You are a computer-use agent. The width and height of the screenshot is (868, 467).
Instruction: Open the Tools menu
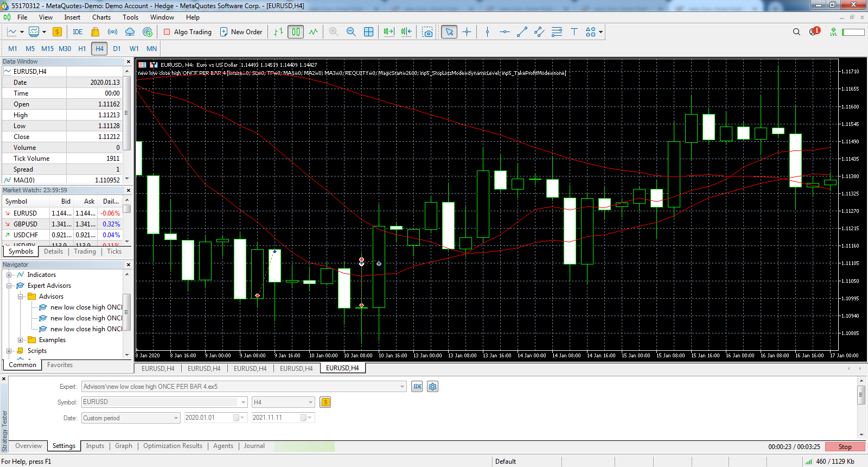pyautogui.click(x=130, y=17)
